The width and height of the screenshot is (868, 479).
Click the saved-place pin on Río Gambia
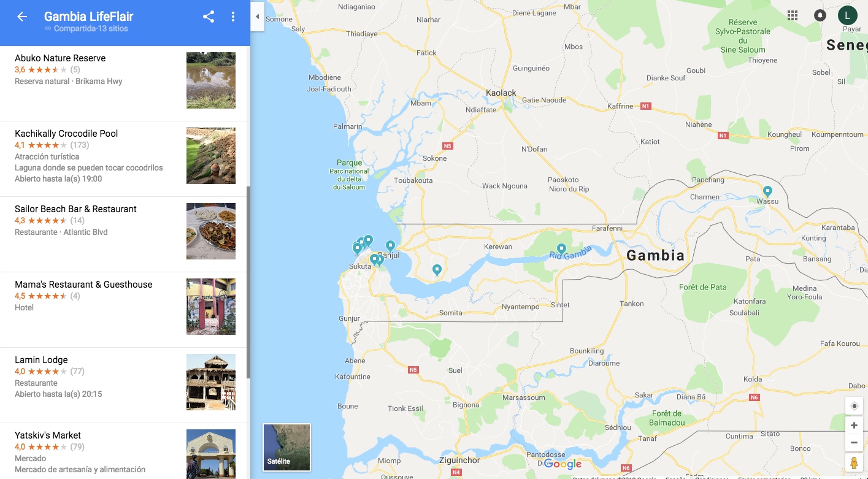[561, 250]
